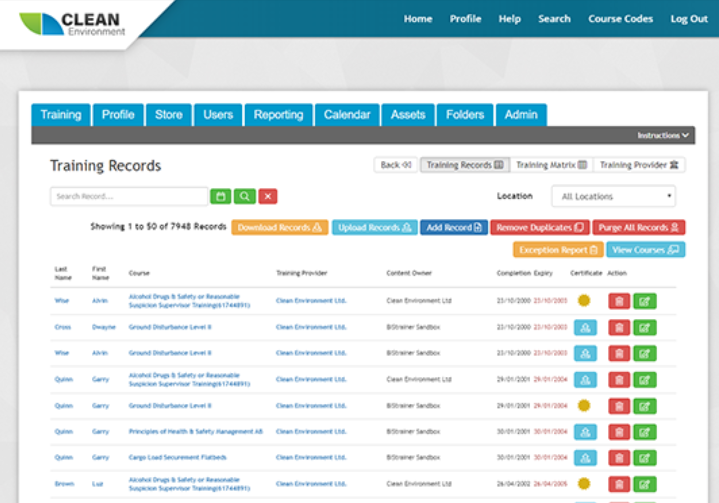
Task: Open certificate for Principles of Health & Safety record
Action: pos(585,432)
